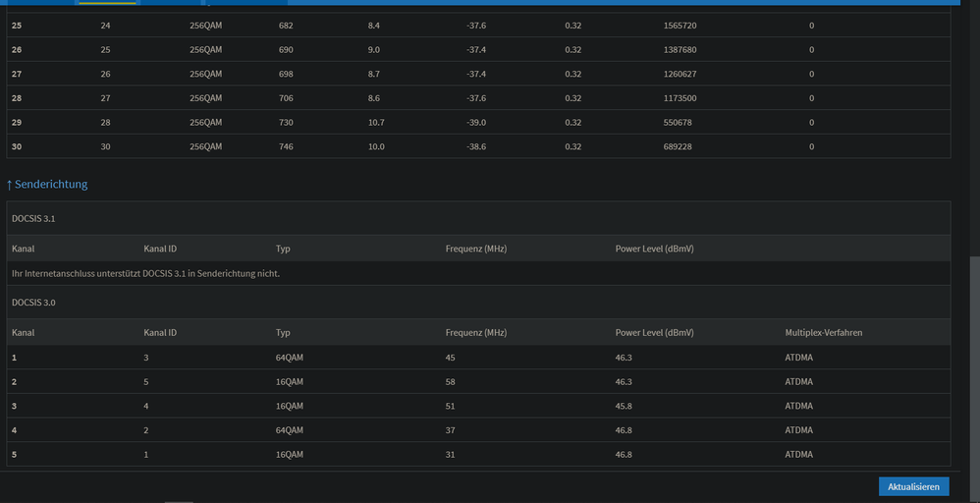Click power level value 10.7
Viewport: 980px width, 503px height.
point(376,123)
